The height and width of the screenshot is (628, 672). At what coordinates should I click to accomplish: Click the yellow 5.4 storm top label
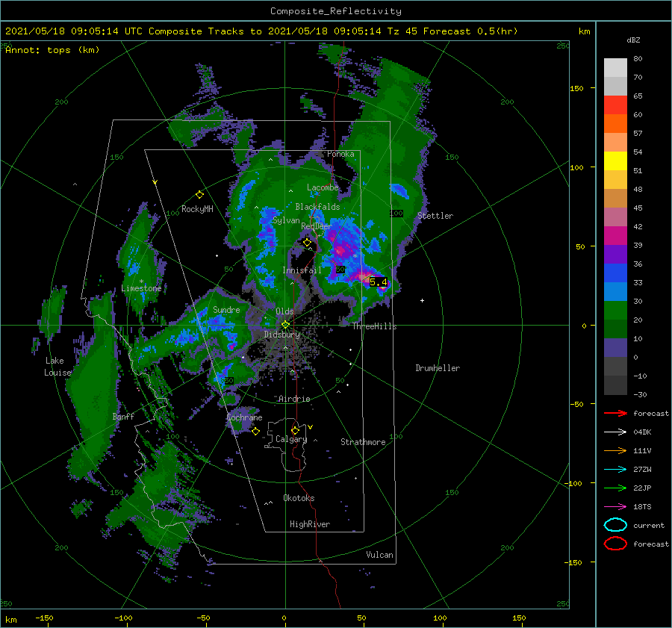pyautogui.click(x=378, y=282)
